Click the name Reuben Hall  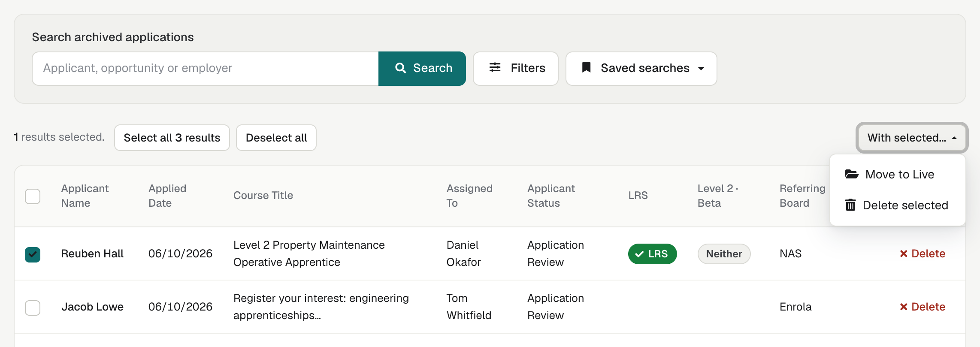[x=92, y=253]
